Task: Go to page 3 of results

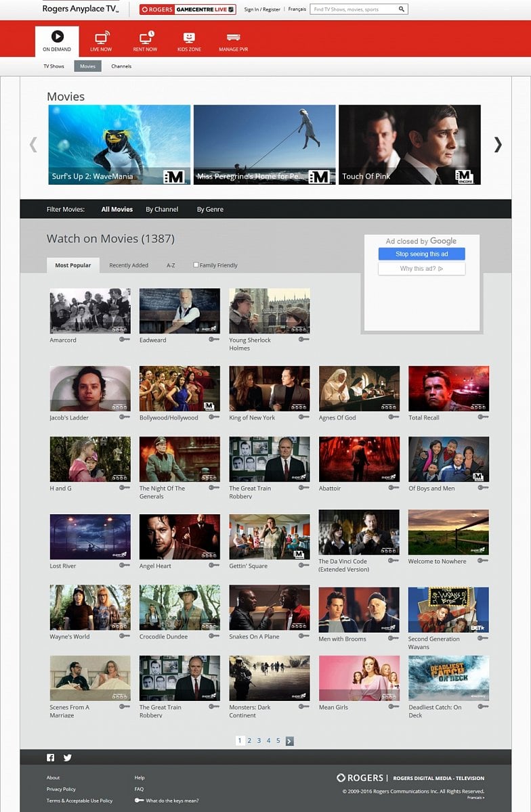Action: click(259, 741)
